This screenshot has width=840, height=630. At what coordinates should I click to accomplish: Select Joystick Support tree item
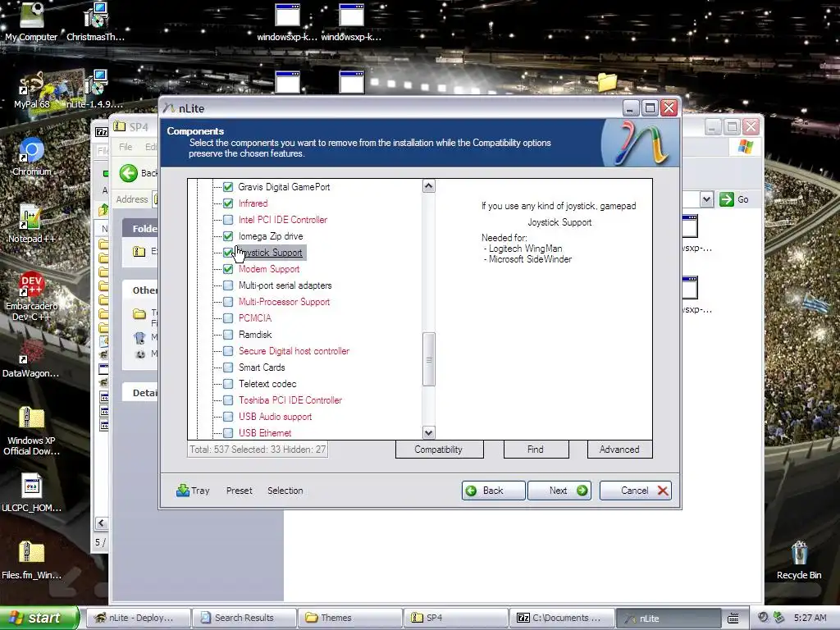(271, 253)
